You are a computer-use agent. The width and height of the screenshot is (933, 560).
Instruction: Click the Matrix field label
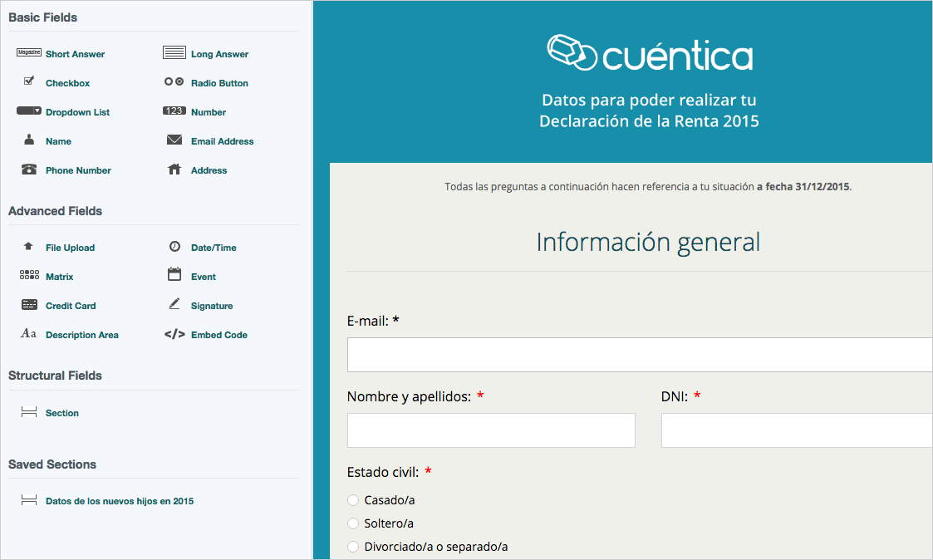59,277
